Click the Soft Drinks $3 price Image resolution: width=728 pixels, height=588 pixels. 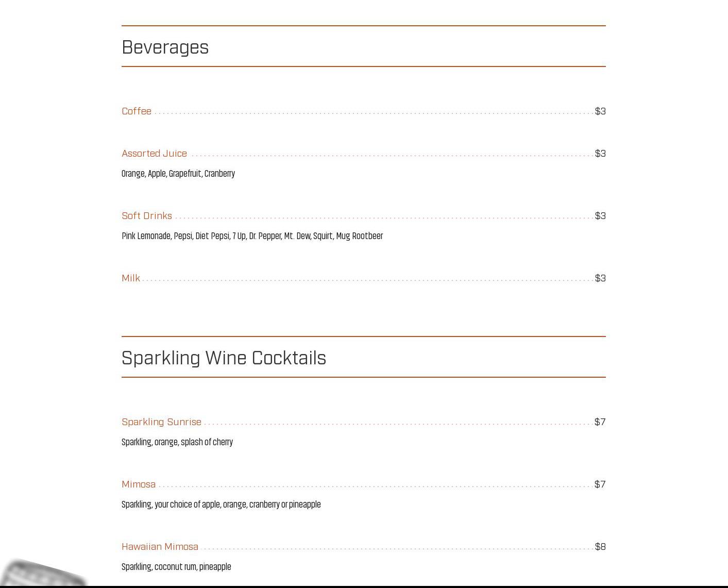(600, 216)
